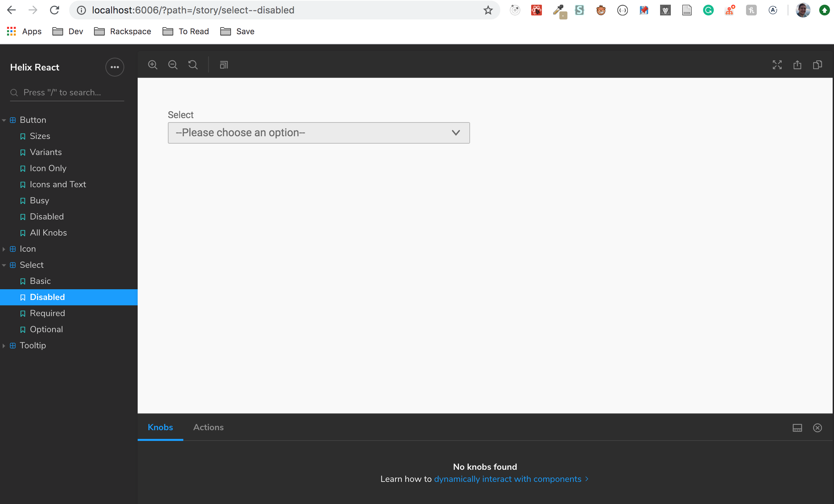Click the zoom in preview icon

pyautogui.click(x=153, y=65)
